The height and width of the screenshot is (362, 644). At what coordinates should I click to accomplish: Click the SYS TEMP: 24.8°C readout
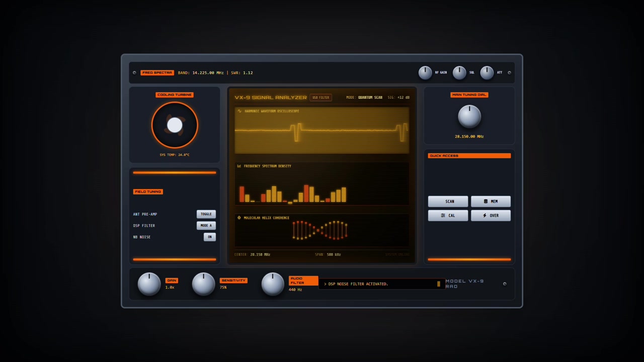coord(175,155)
